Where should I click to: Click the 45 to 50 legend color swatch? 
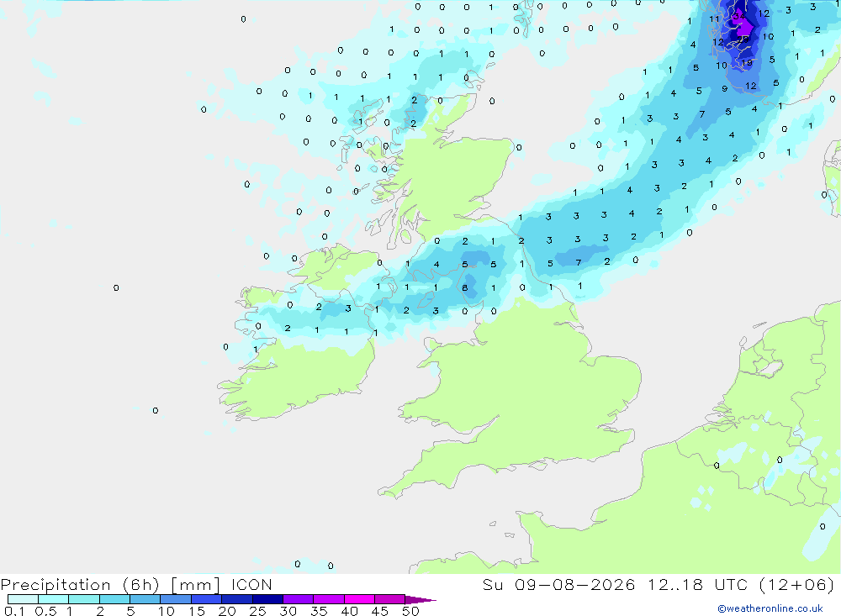pos(389,599)
